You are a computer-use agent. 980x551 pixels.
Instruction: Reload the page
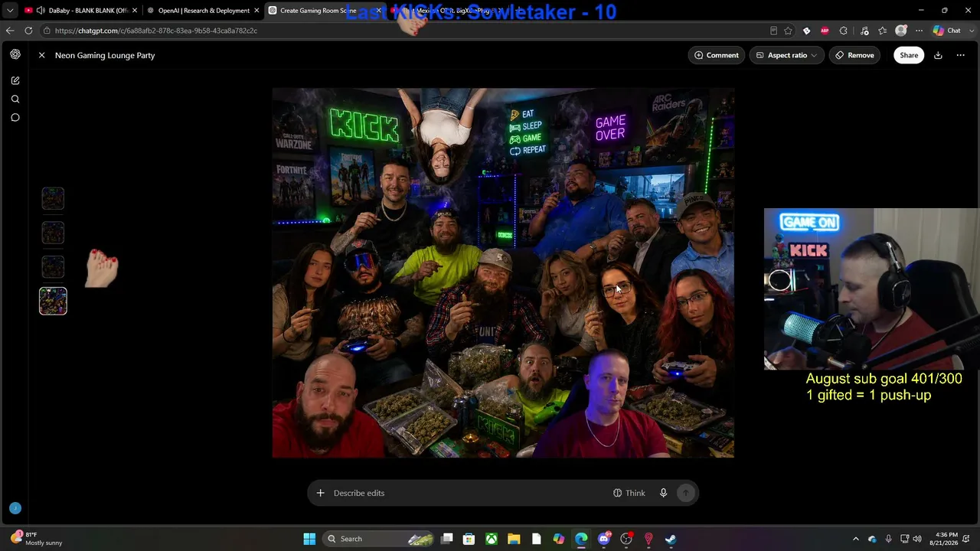coord(28,31)
